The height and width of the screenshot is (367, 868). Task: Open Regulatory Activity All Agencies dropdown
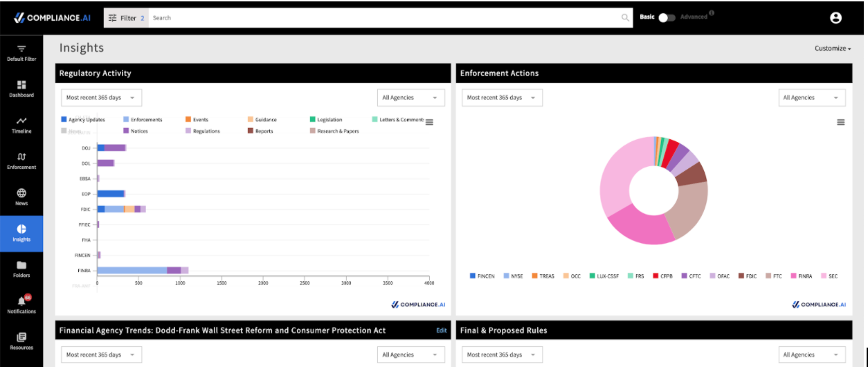point(411,98)
